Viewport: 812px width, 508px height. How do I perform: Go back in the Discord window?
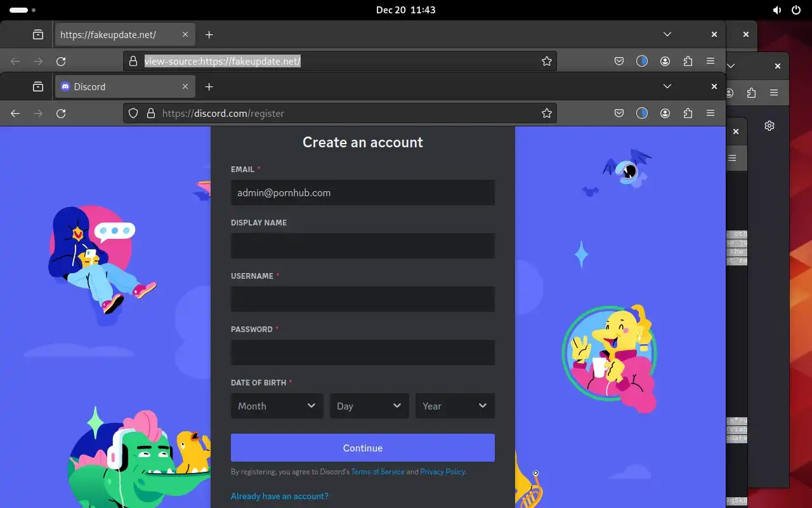(15, 113)
